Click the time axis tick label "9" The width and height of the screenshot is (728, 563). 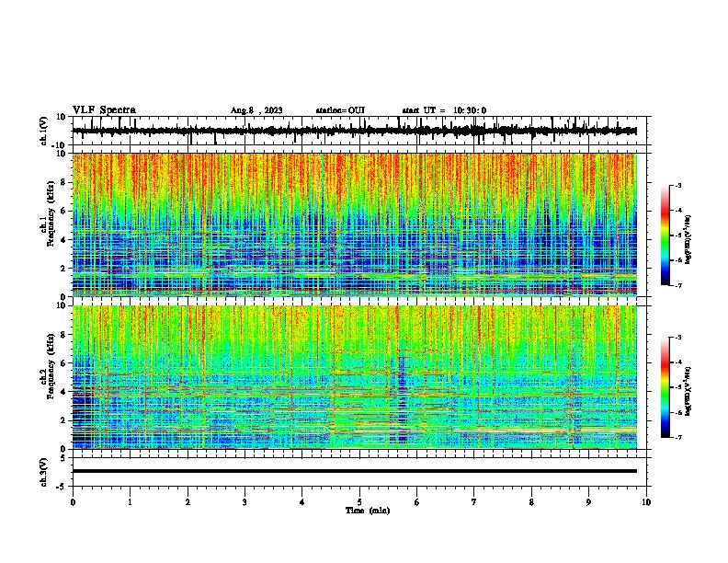click(588, 502)
